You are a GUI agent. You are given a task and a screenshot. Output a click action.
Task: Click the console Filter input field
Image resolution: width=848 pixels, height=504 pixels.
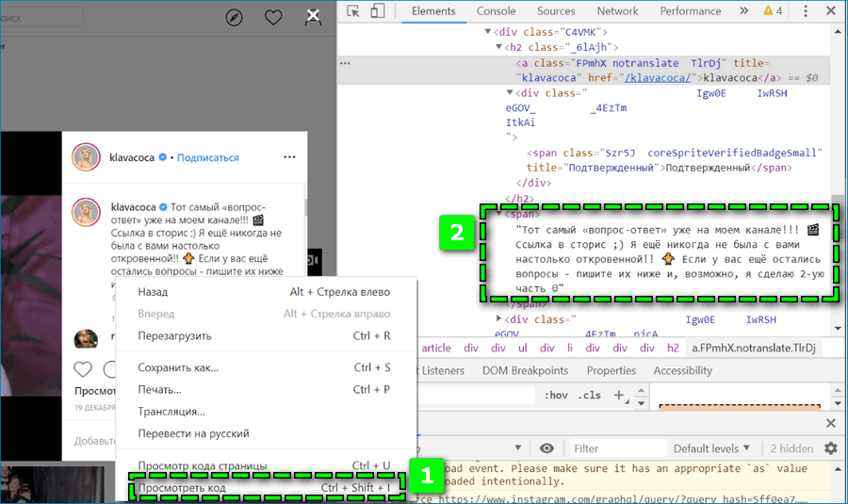coord(612,448)
